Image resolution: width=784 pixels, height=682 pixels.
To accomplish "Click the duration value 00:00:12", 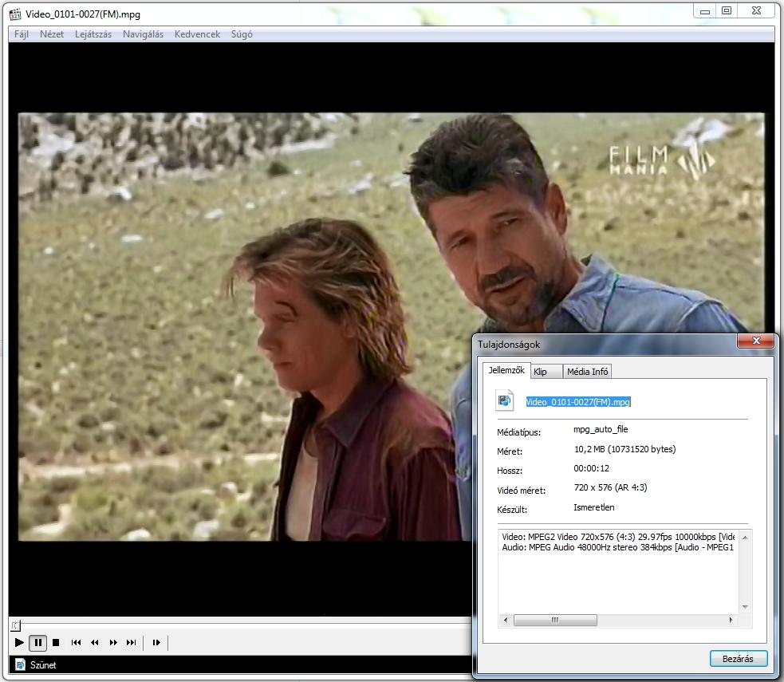I will (x=592, y=468).
